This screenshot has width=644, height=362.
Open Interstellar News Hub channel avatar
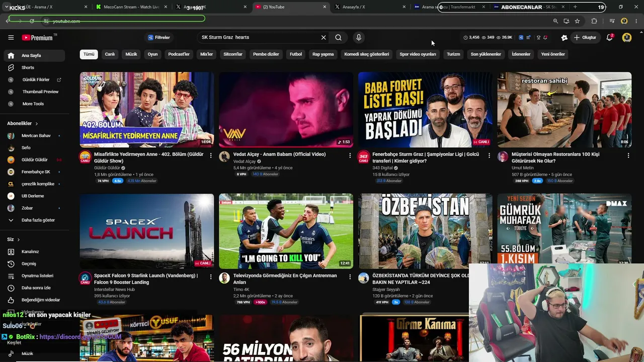(85, 278)
